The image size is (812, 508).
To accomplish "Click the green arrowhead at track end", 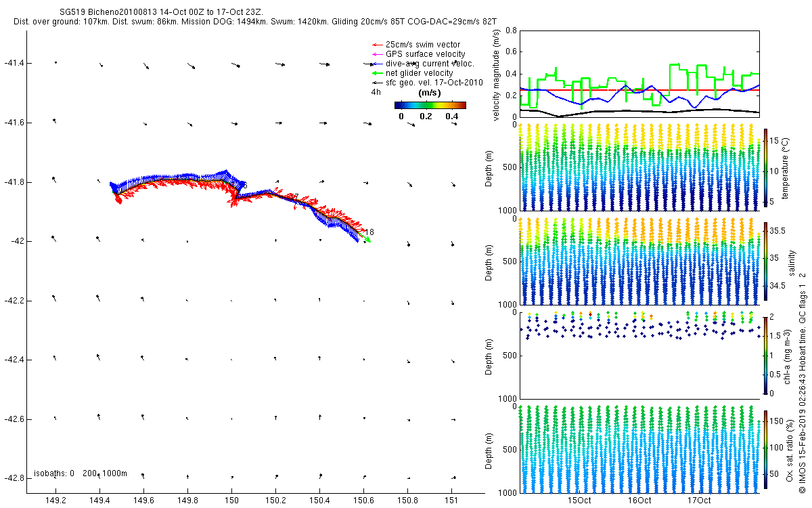I will point(367,239).
